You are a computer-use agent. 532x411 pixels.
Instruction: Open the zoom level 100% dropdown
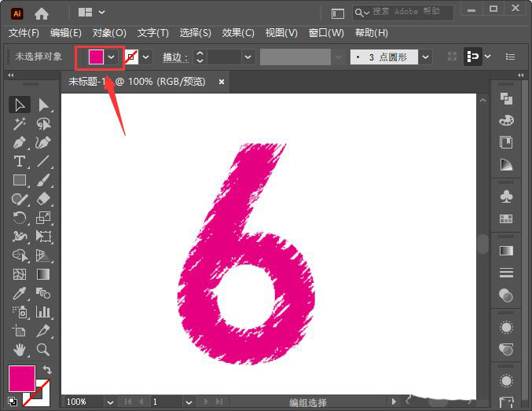point(110,402)
